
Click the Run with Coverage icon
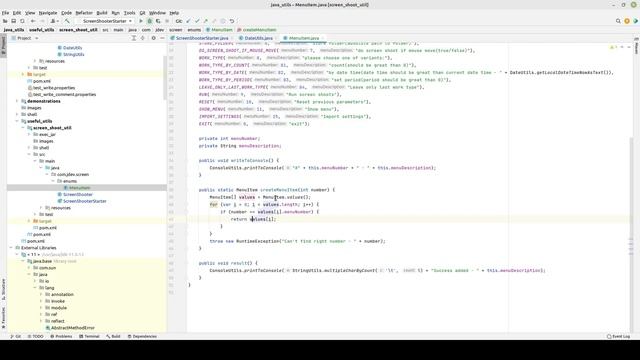[x=158, y=21]
